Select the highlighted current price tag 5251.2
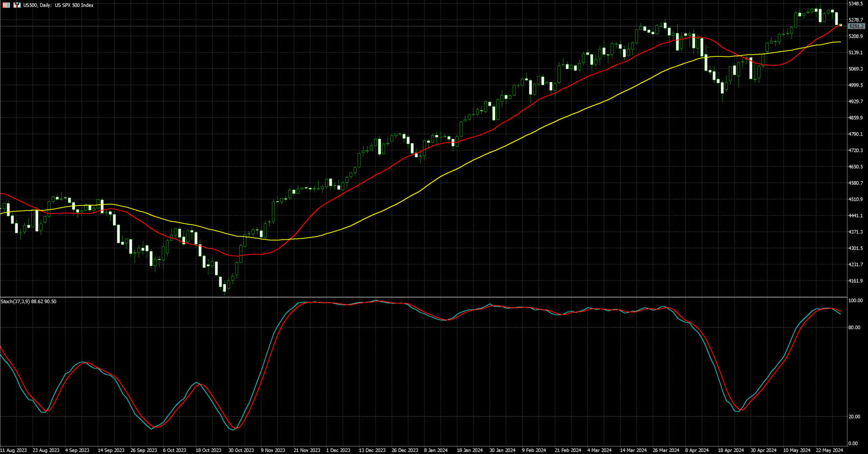The width and height of the screenshot is (868, 454). click(x=856, y=26)
